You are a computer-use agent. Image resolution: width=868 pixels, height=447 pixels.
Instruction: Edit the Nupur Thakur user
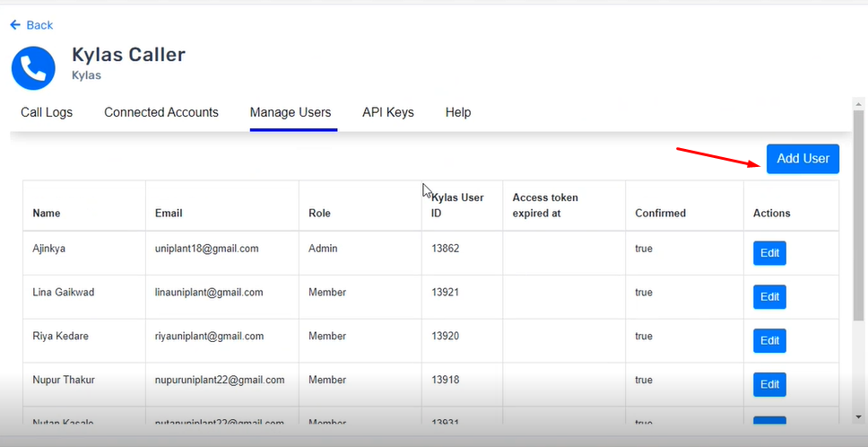pyautogui.click(x=769, y=384)
